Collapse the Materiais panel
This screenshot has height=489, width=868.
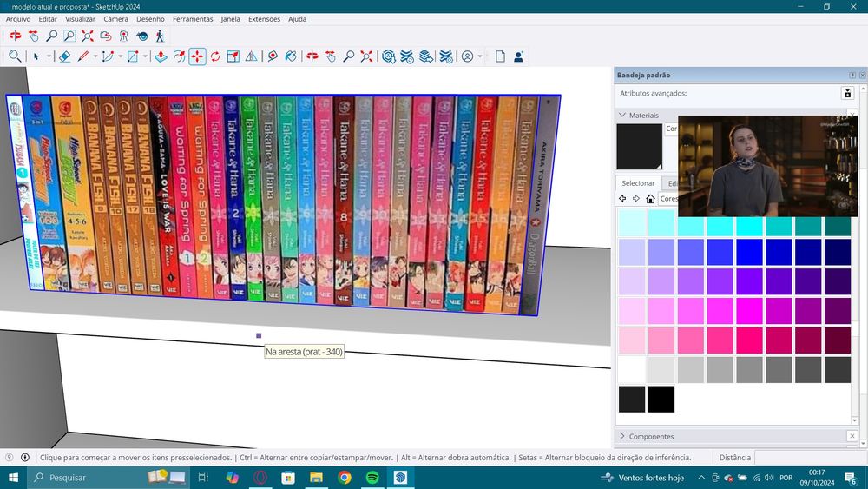pyautogui.click(x=622, y=115)
